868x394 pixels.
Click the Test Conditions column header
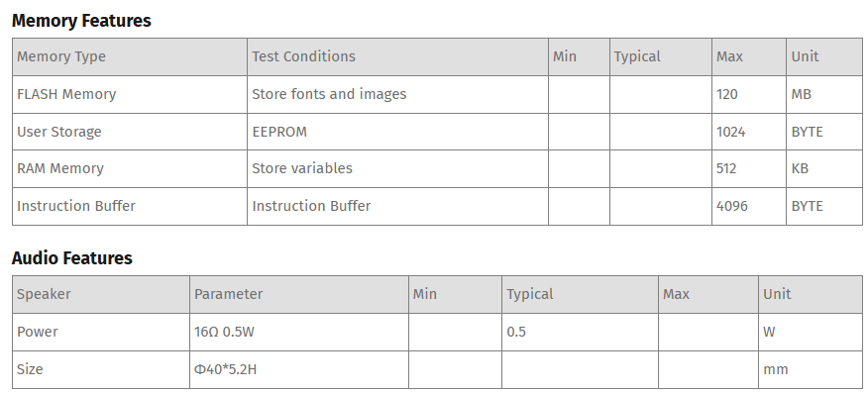397,57
